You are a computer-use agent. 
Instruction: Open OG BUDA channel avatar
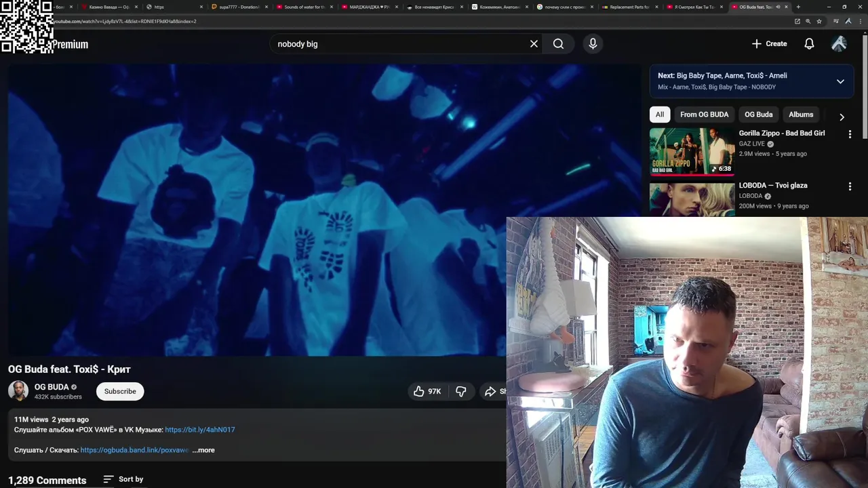click(18, 391)
